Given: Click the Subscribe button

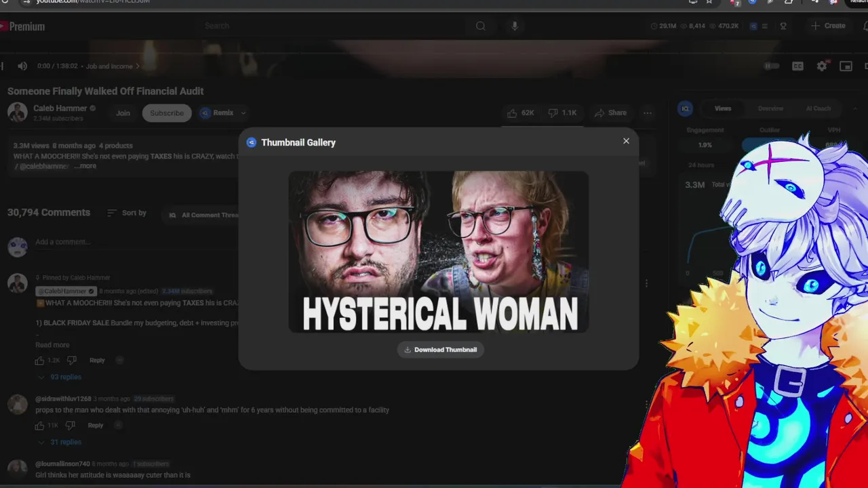Looking at the screenshot, I should (x=167, y=113).
